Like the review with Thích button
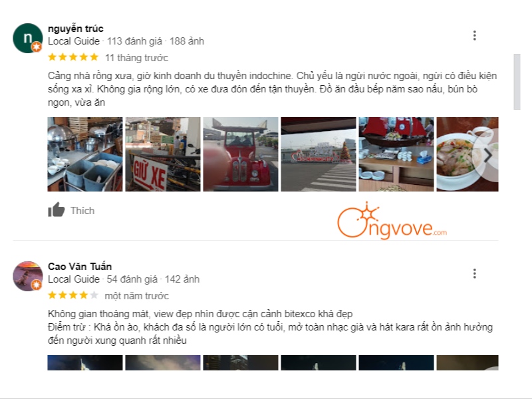The height and width of the screenshot is (399, 532). [x=71, y=210]
